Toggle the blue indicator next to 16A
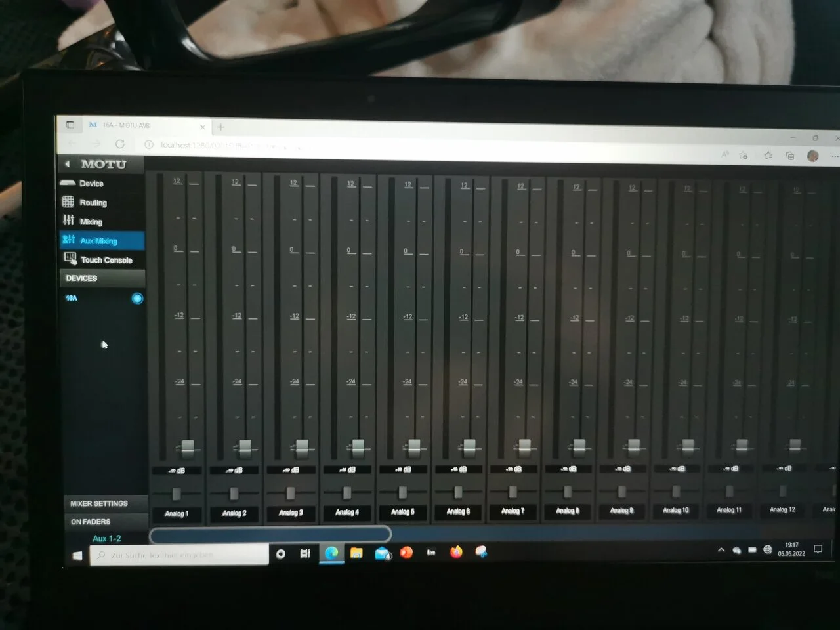The height and width of the screenshot is (630, 840). pyautogui.click(x=137, y=299)
